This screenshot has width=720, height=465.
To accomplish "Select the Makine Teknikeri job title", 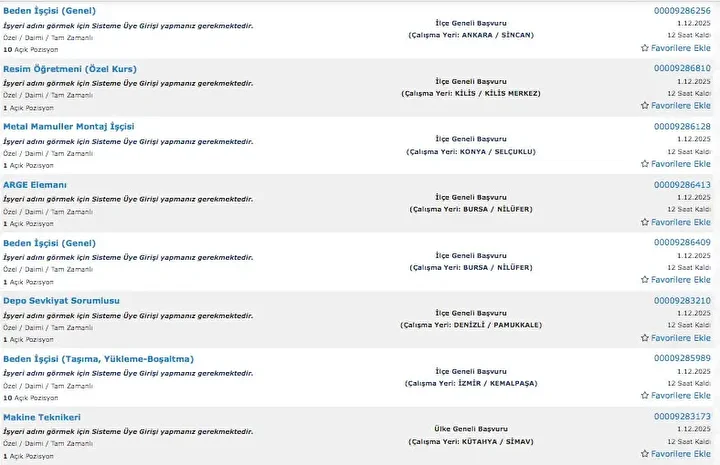I will pos(42,417).
